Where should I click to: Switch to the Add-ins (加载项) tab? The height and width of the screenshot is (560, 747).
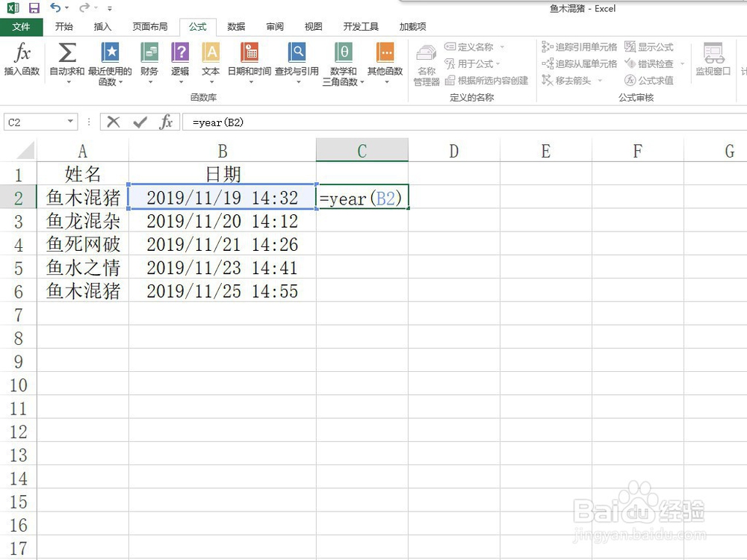coord(412,27)
